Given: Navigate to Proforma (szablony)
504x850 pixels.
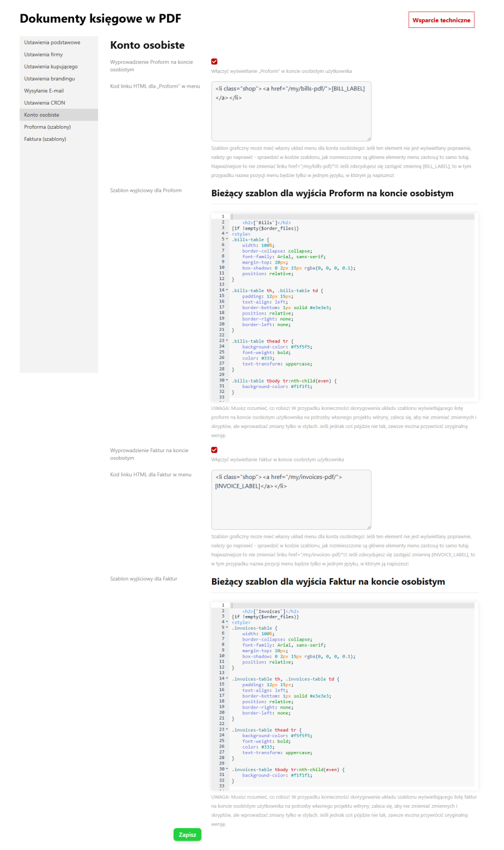Looking at the screenshot, I should coord(47,127).
